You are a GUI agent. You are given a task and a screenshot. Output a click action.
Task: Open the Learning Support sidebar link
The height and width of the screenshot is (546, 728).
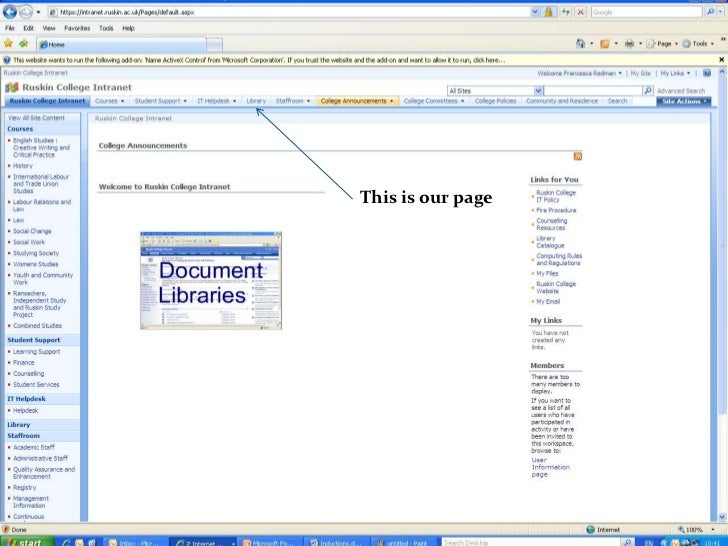coord(37,351)
